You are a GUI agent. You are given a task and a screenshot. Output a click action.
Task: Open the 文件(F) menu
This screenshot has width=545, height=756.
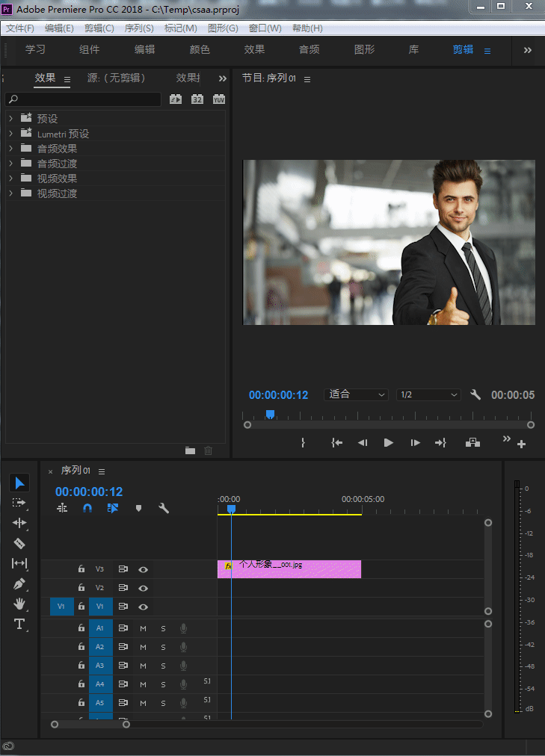[19, 28]
